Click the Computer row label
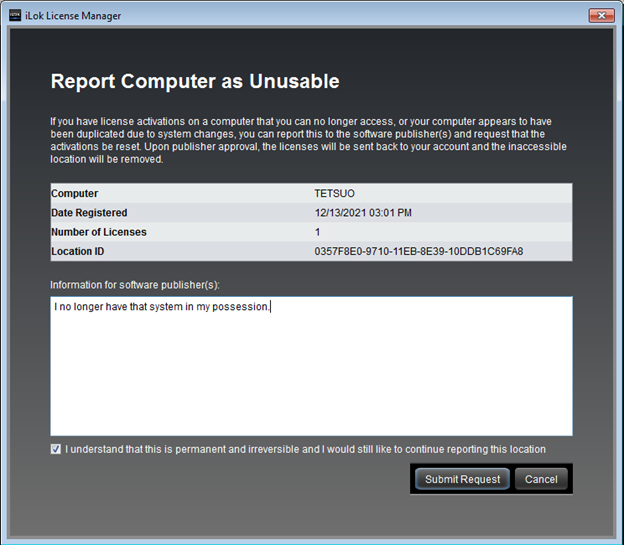Screen dimensions: 624x545 click(74, 193)
